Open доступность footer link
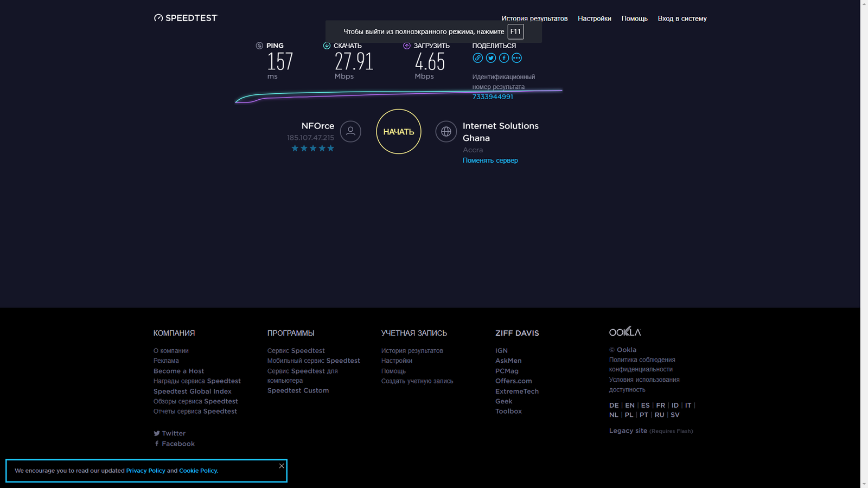The height and width of the screenshot is (488, 868). (627, 389)
